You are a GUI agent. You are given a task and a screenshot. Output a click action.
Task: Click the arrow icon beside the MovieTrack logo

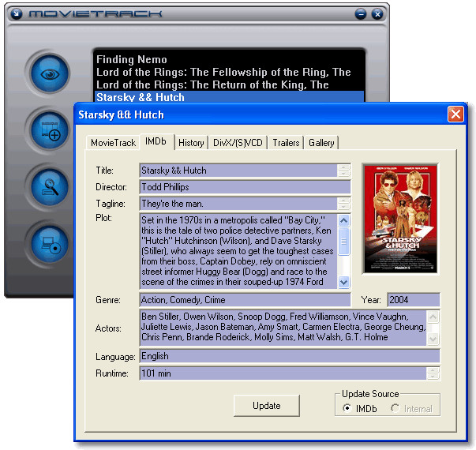(x=17, y=13)
